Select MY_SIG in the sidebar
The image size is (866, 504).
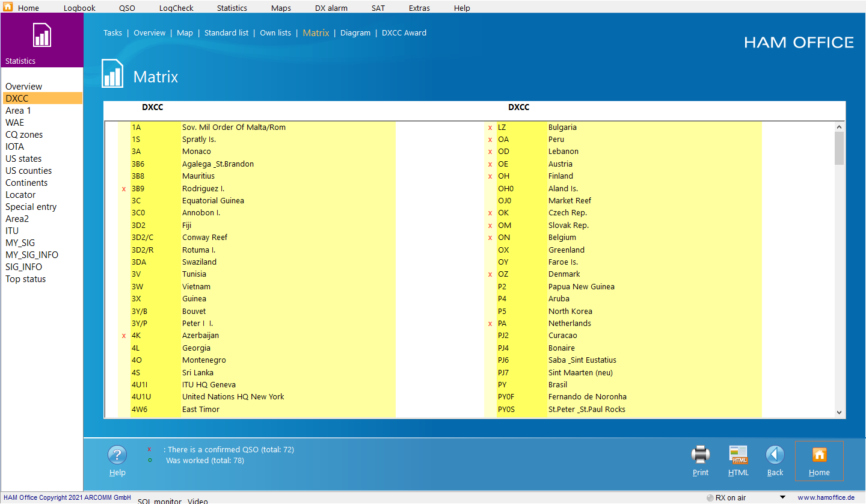[20, 243]
